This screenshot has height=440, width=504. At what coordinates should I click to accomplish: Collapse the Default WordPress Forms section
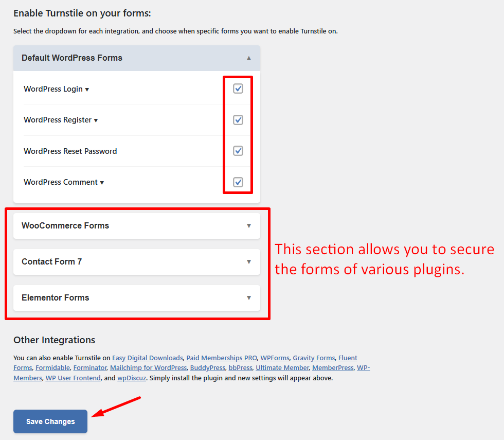[249, 58]
